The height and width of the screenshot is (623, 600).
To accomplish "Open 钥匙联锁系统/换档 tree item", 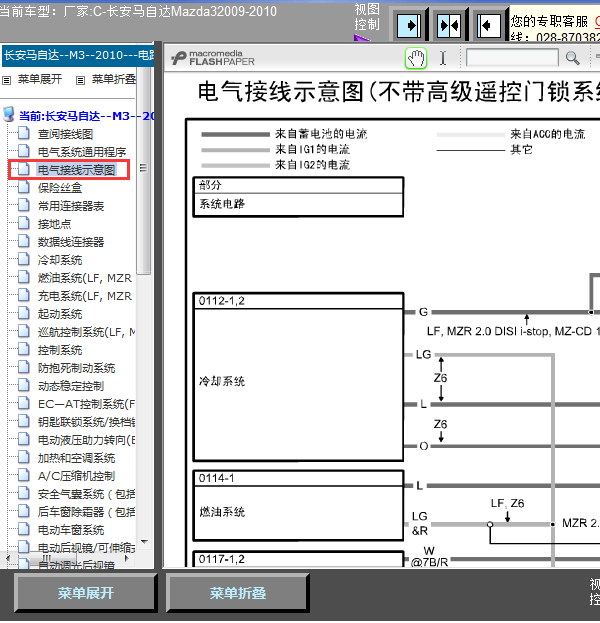I will 86,422.
